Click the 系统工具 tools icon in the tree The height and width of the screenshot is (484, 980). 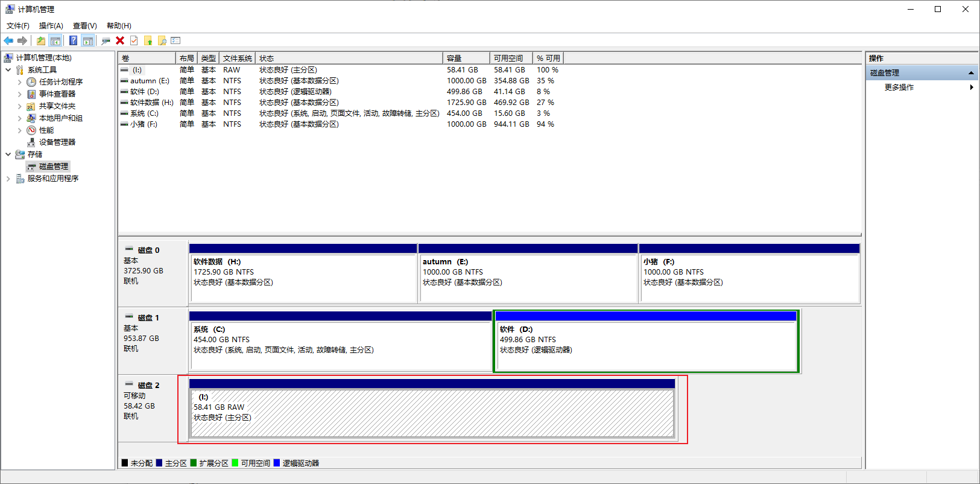click(20, 70)
